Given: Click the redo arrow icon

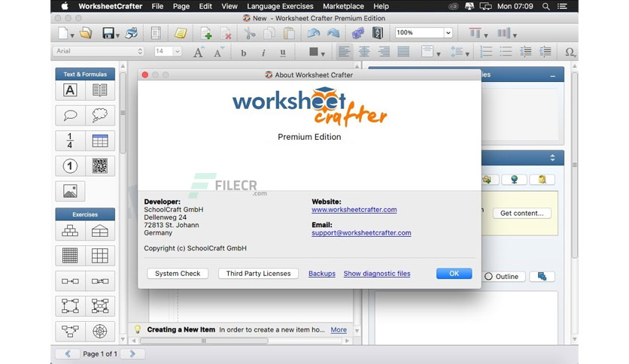Looking at the screenshot, I should [x=333, y=33].
